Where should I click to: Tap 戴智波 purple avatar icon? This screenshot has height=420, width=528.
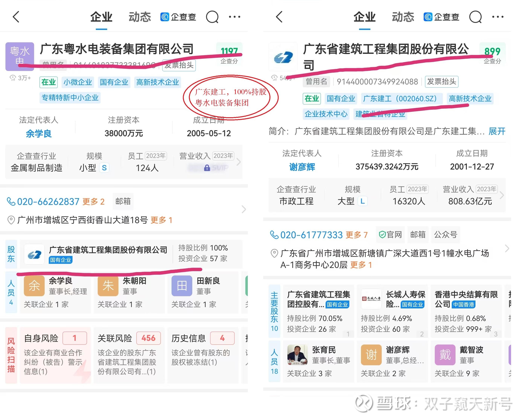(x=445, y=355)
